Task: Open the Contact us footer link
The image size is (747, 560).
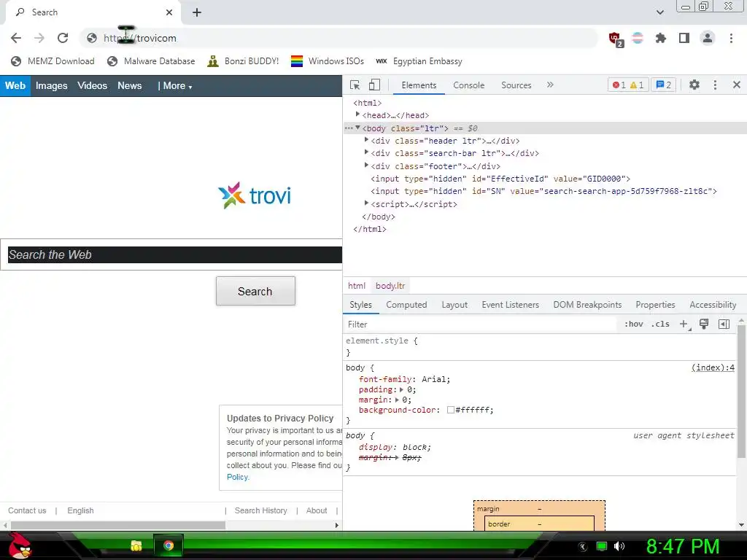Action: 27,510
